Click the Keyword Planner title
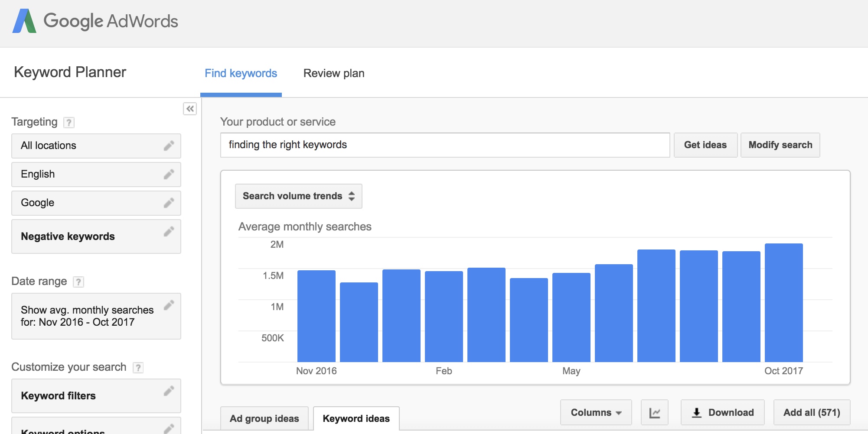The height and width of the screenshot is (434, 868). pos(70,72)
